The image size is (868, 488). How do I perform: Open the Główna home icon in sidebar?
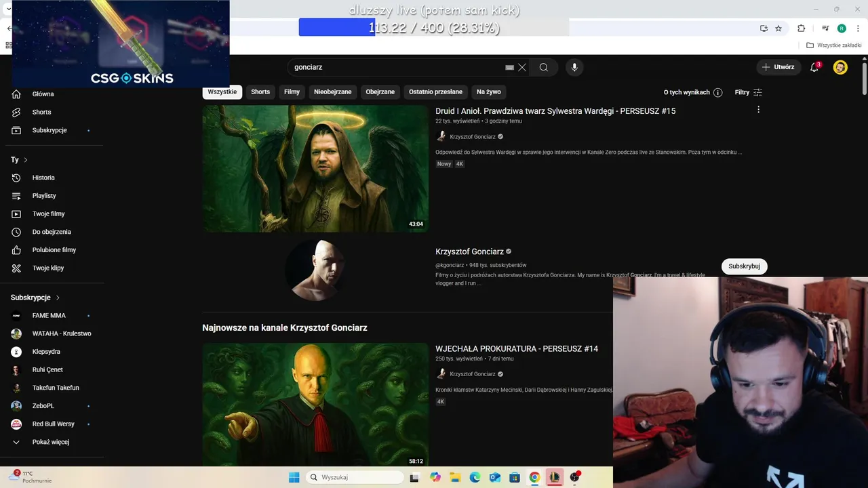pos(16,94)
